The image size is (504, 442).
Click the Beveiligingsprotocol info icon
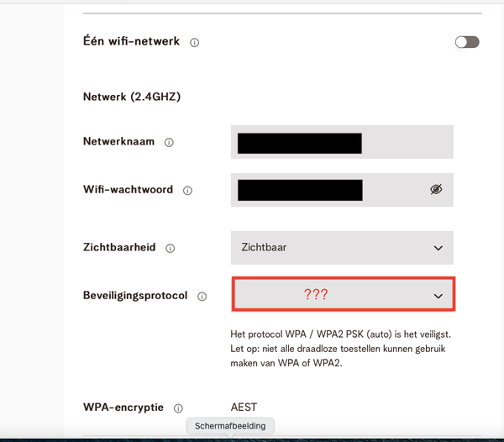tap(202, 297)
